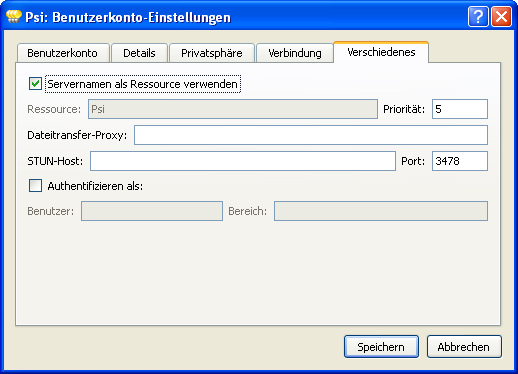Uncheck Servernamen als Ressource verwenden
Viewport: 518px width, 374px height.
35,84
